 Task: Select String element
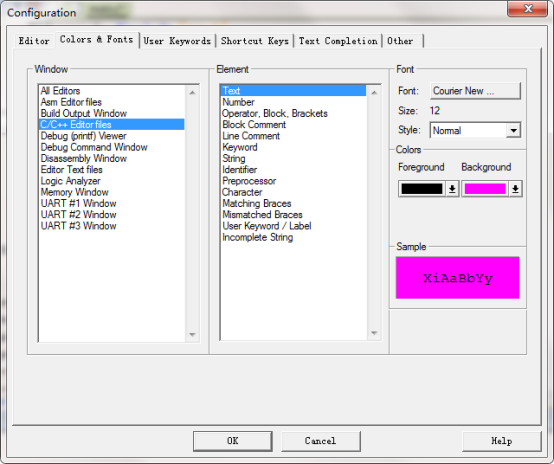pos(294,158)
